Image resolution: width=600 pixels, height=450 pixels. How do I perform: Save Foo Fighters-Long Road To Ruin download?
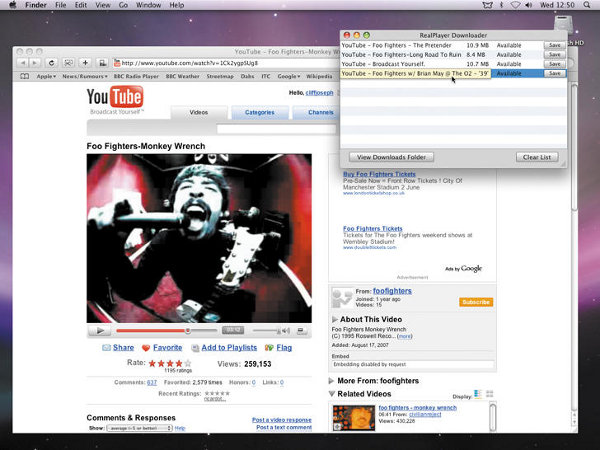click(x=554, y=55)
